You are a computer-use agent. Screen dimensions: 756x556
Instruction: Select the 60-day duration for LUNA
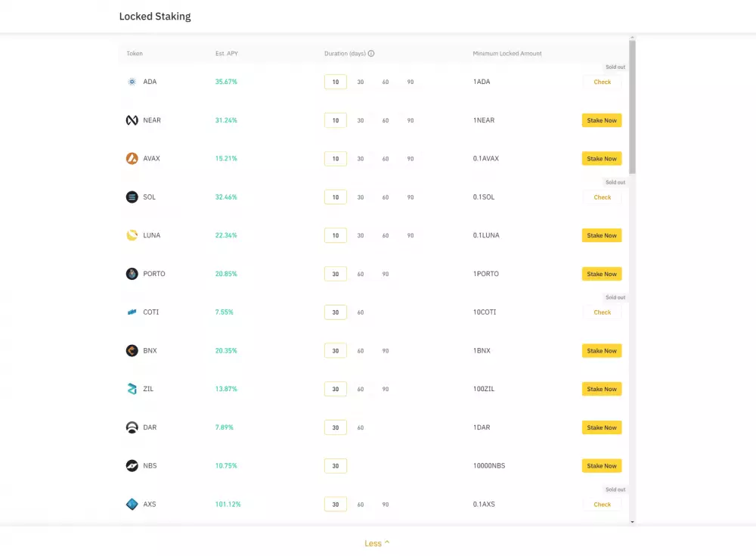click(x=386, y=235)
